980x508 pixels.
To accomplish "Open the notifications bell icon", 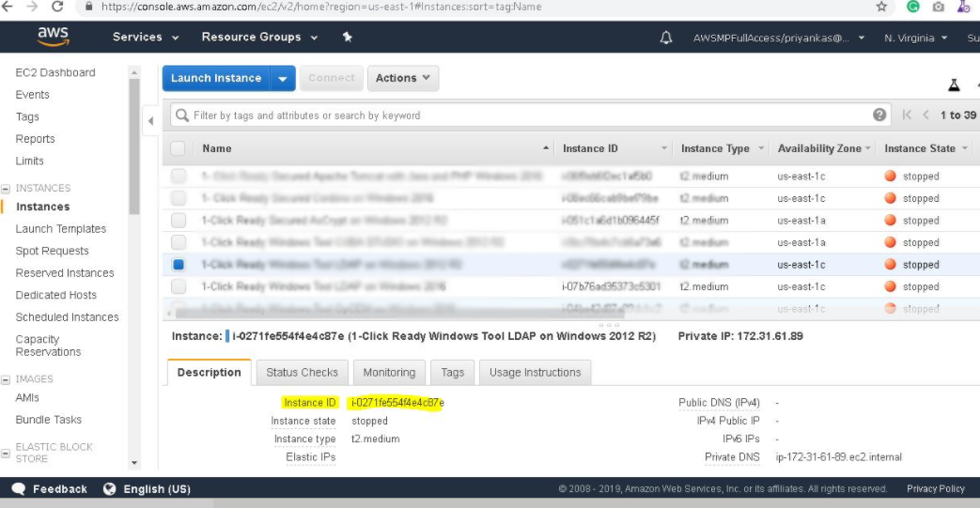I will tap(666, 38).
